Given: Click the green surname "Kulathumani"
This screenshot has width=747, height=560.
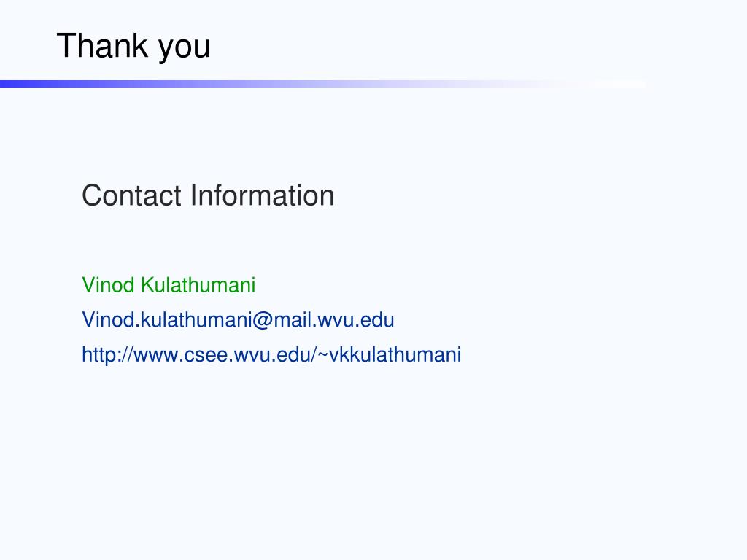Looking at the screenshot, I should 198,285.
